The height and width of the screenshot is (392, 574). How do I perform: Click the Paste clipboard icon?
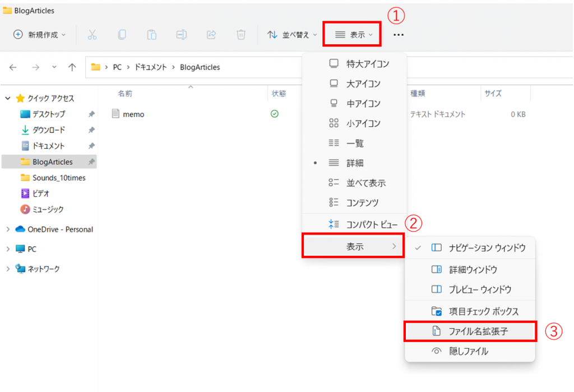152,35
